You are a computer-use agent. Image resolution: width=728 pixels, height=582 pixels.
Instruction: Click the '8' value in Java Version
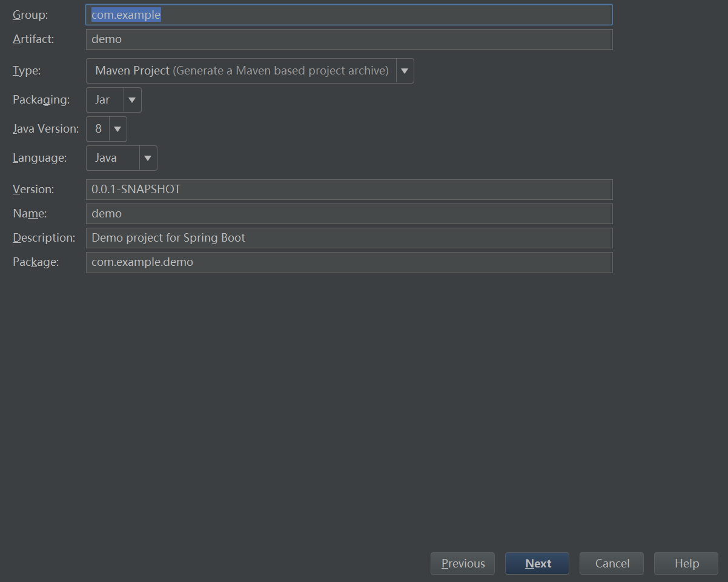coord(98,129)
